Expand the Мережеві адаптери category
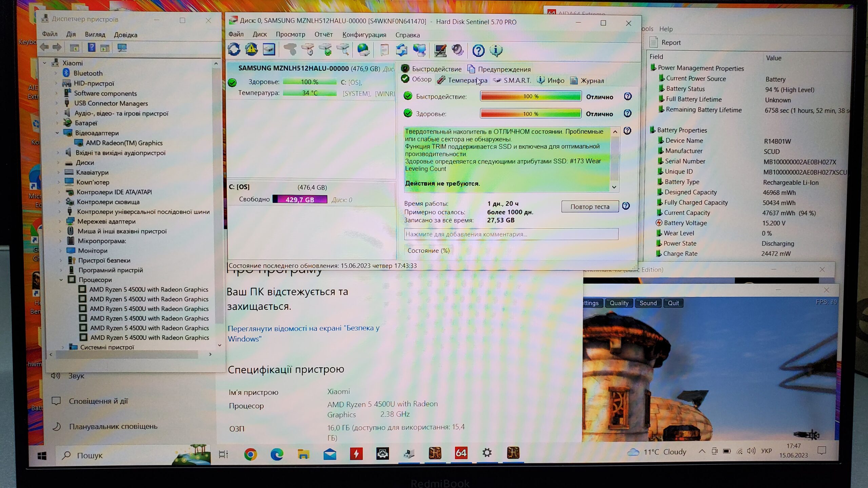868x488 pixels. 60,222
